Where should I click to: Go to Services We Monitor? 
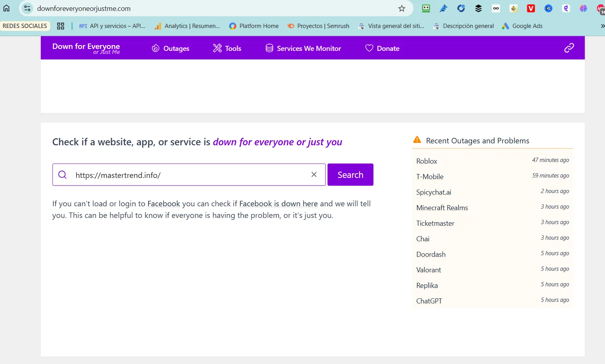click(303, 48)
